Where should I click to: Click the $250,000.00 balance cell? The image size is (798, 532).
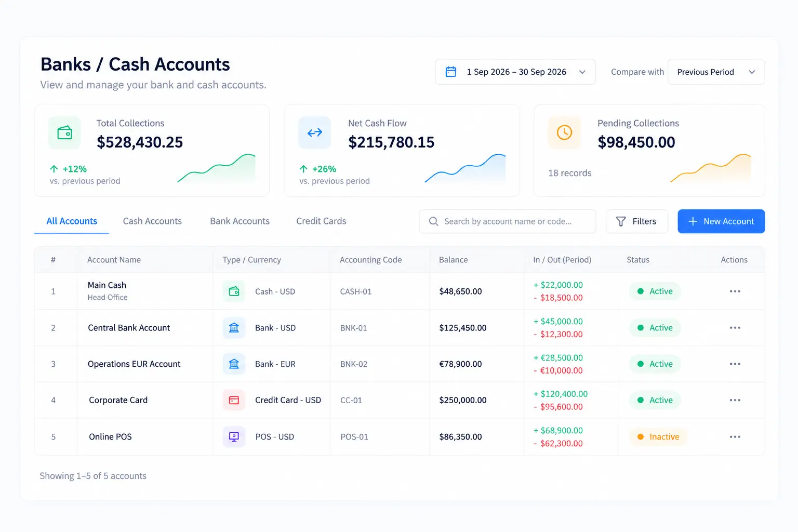463,400
